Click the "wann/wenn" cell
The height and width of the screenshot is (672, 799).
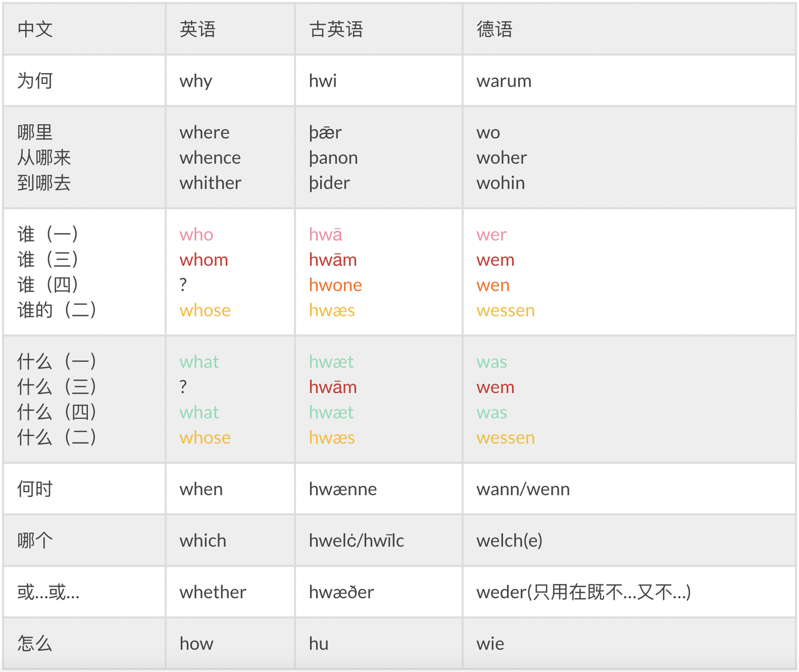pos(523,489)
